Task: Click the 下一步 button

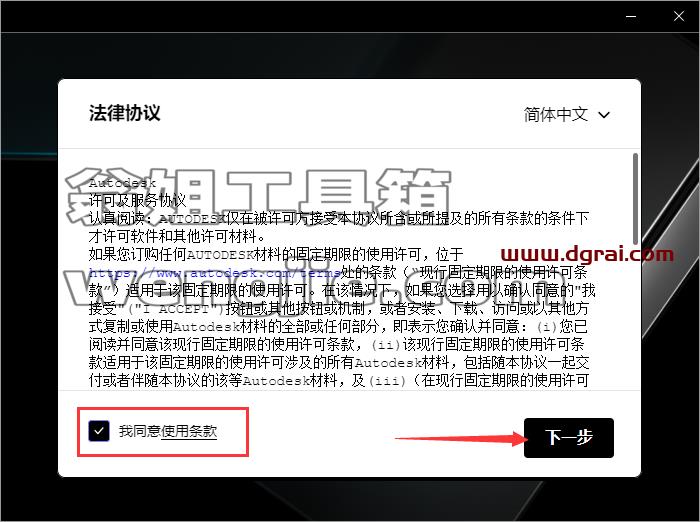Action: pos(569,438)
